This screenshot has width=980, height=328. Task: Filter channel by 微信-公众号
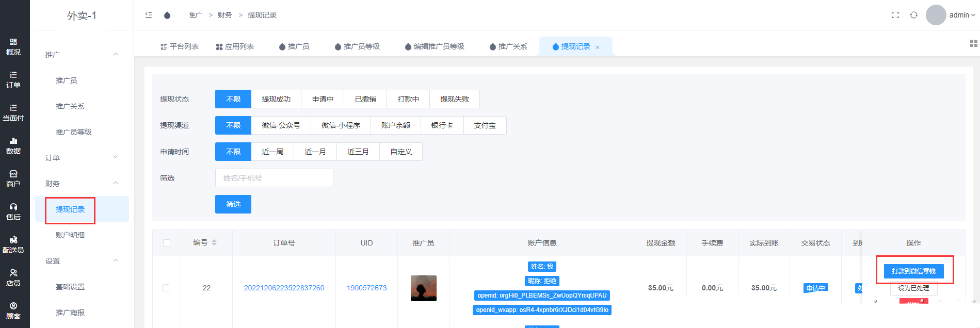[281, 125]
